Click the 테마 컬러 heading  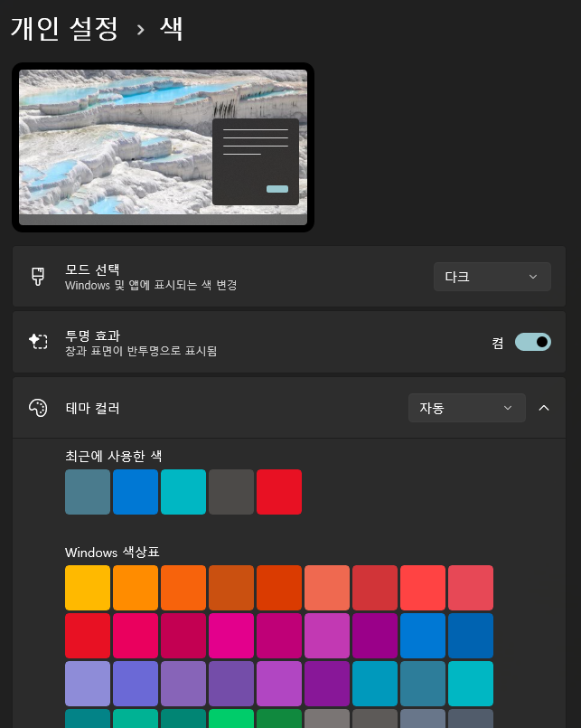click(x=92, y=408)
